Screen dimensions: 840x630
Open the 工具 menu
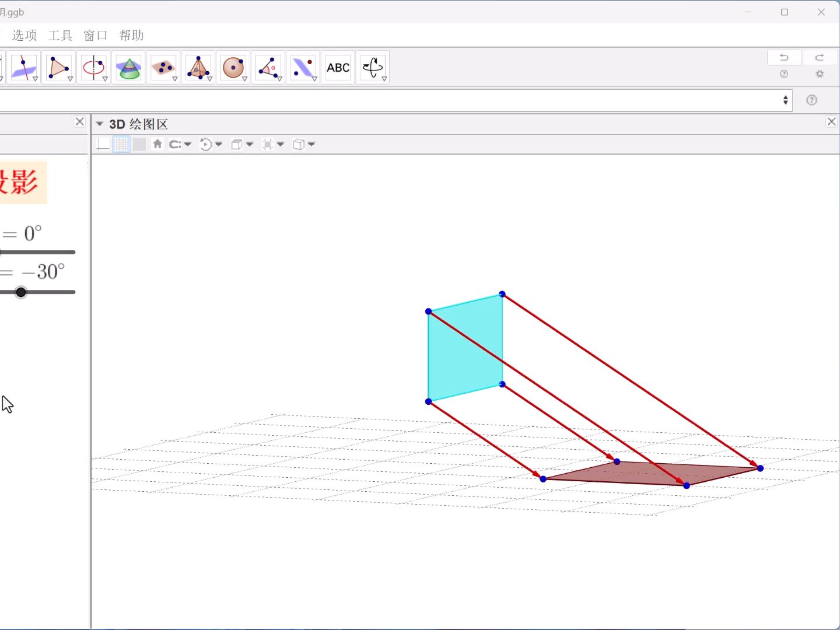coord(60,36)
